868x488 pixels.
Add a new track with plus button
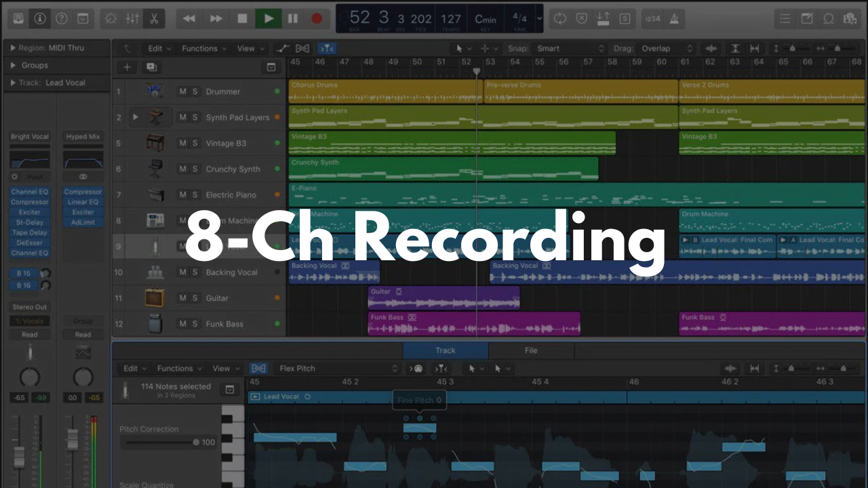click(x=127, y=67)
